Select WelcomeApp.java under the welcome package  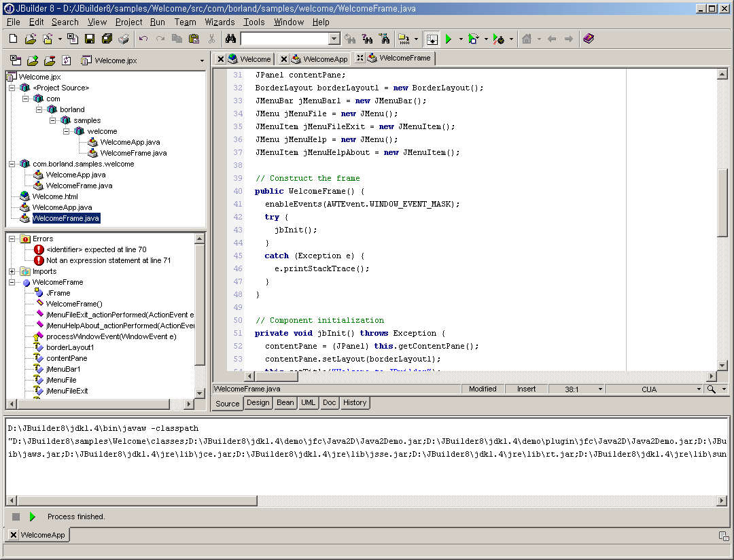[130, 142]
